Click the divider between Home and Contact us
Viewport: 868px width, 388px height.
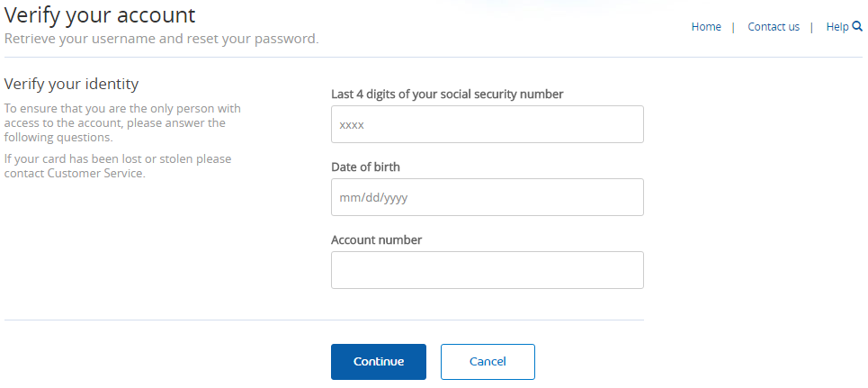click(x=733, y=27)
